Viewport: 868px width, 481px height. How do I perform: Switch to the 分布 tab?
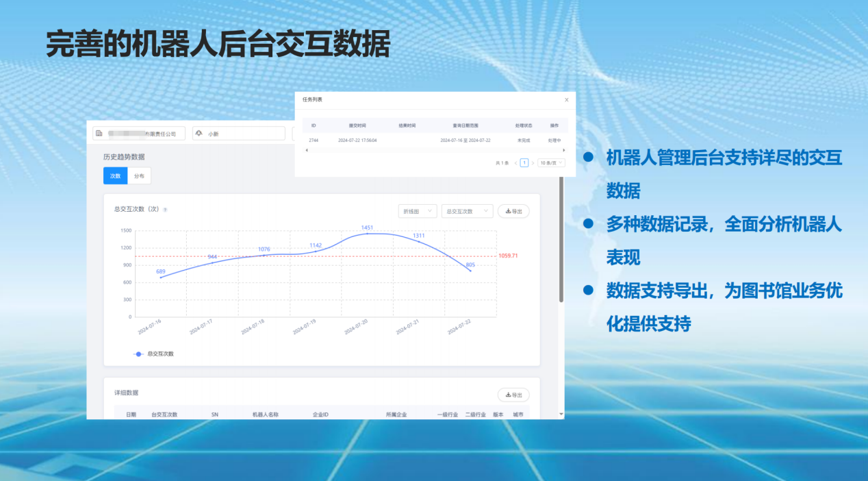point(139,176)
